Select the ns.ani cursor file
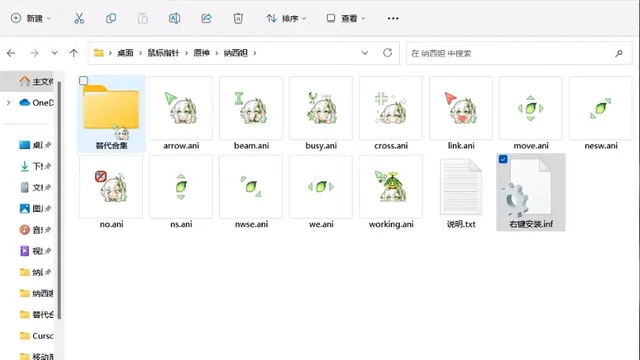640x360 pixels. click(x=181, y=192)
